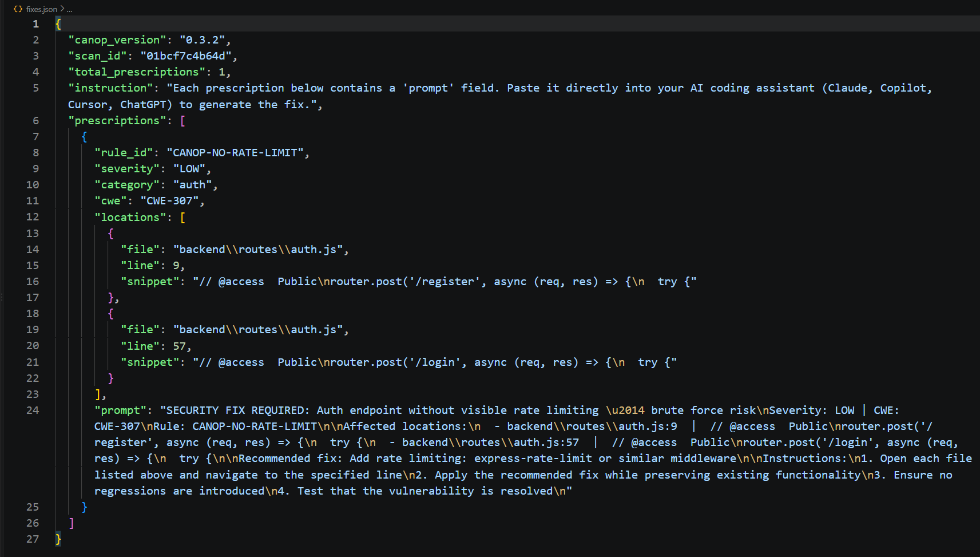Click the breadcrumb ellipsis after fixes.json
The height and width of the screenshot is (557, 980).
(x=70, y=10)
